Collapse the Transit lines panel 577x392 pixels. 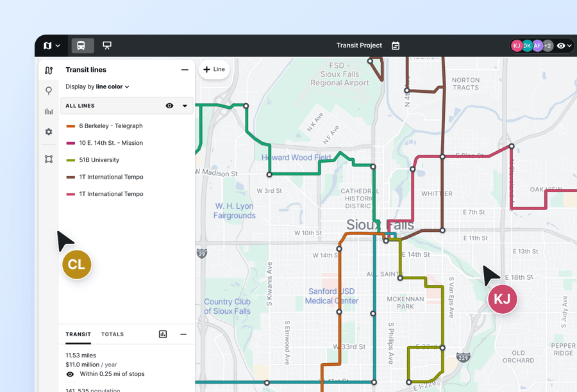185,70
